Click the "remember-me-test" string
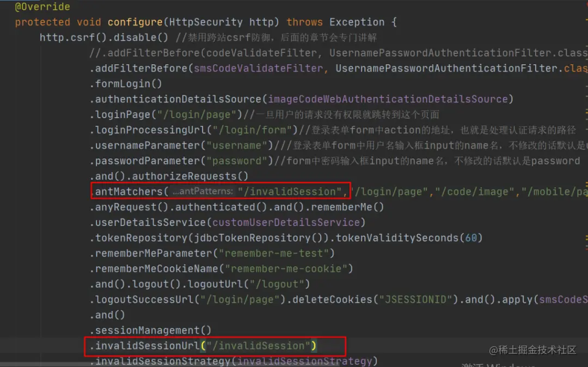 point(273,253)
